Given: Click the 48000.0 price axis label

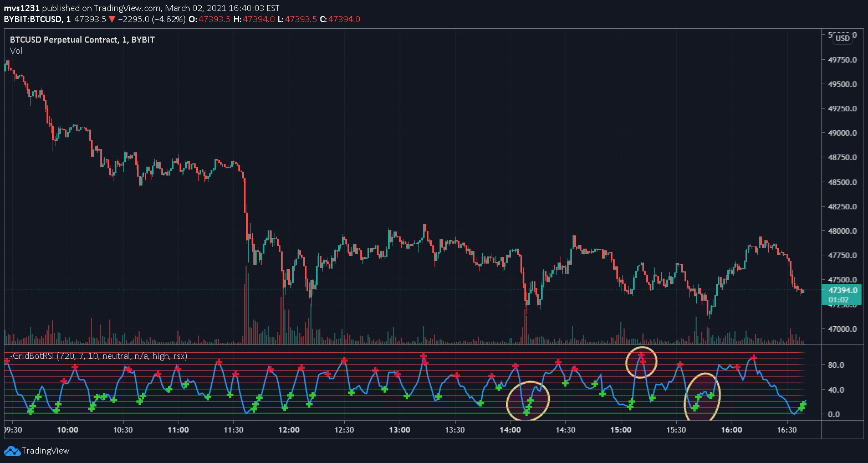Looking at the screenshot, I should (x=843, y=231).
